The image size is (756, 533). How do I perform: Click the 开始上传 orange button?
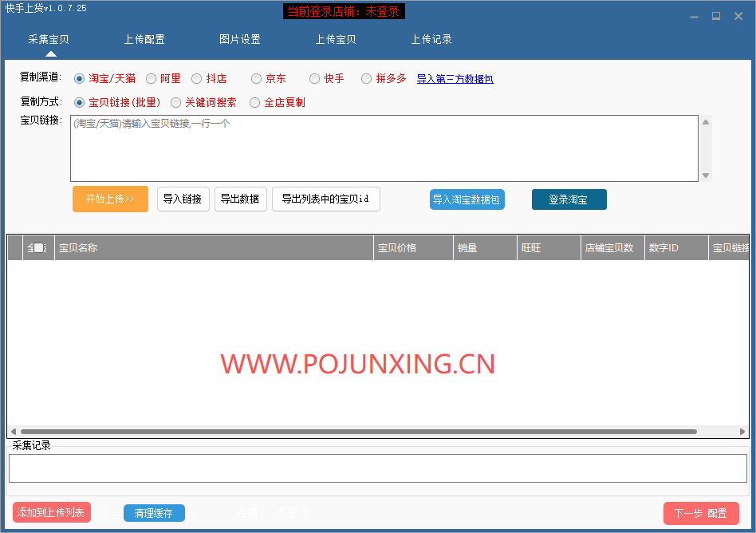point(110,199)
